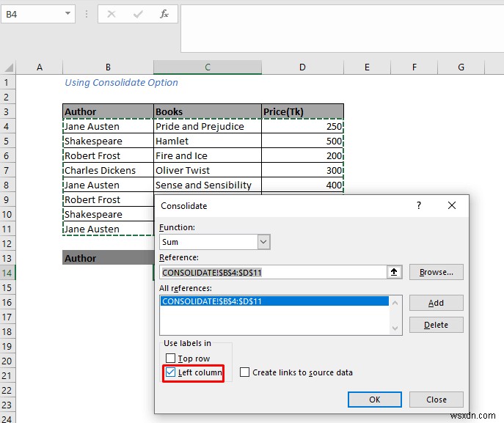The image size is (504, 423).
Task: Select the column D header
Action: tap(302, 67)
